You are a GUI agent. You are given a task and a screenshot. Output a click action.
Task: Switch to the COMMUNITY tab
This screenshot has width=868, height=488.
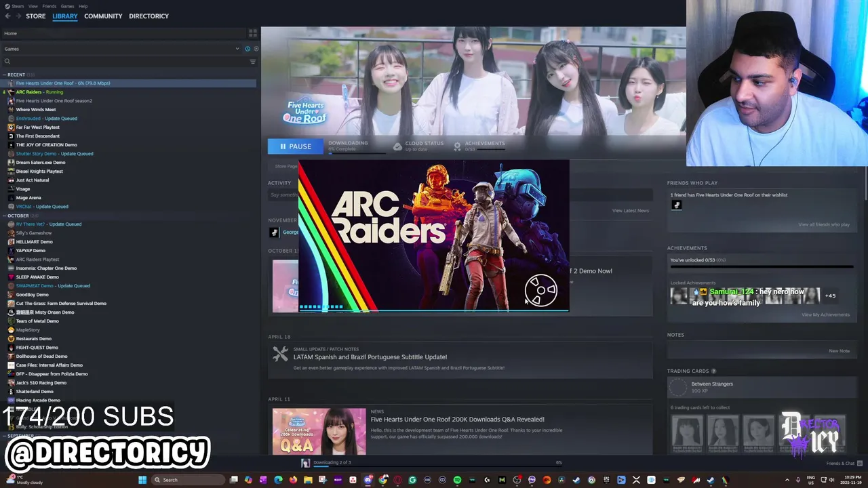103,16
